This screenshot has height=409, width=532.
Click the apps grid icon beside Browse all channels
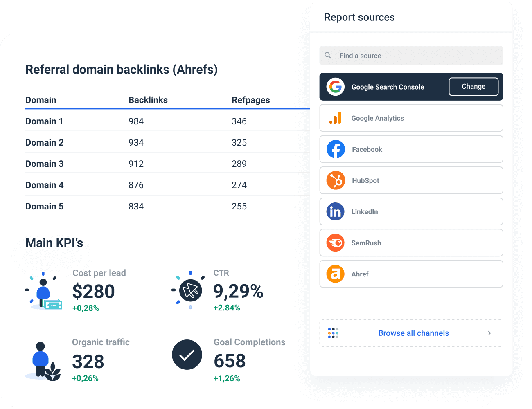pos(334,333)
